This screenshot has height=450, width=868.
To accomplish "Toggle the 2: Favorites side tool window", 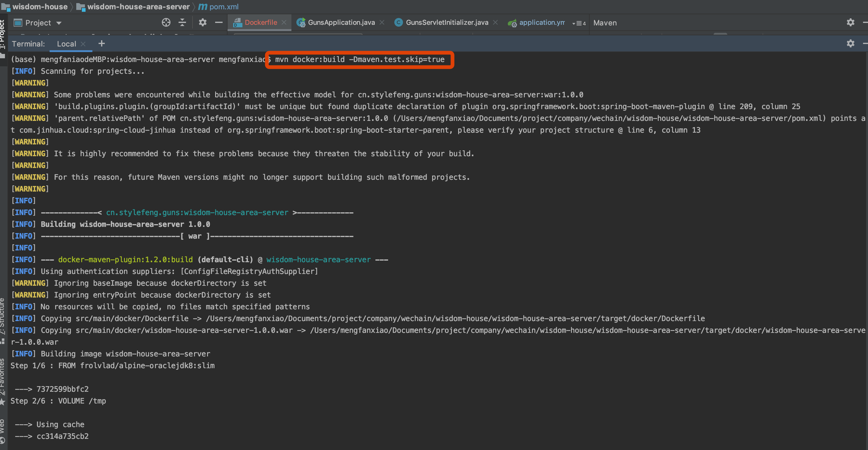I will [x=3, y=377].
